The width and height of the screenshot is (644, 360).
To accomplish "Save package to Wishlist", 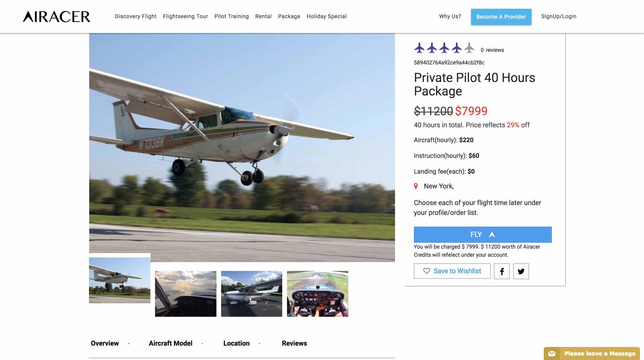I will [452, 271].
